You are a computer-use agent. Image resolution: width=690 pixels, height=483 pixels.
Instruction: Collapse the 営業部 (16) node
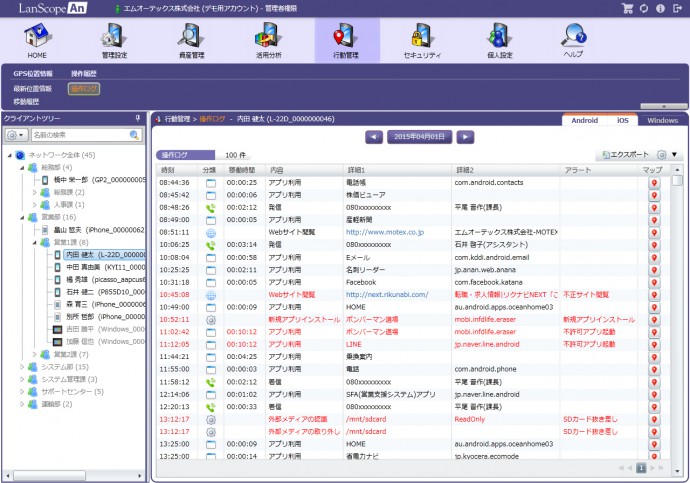[x=22, y=217]
